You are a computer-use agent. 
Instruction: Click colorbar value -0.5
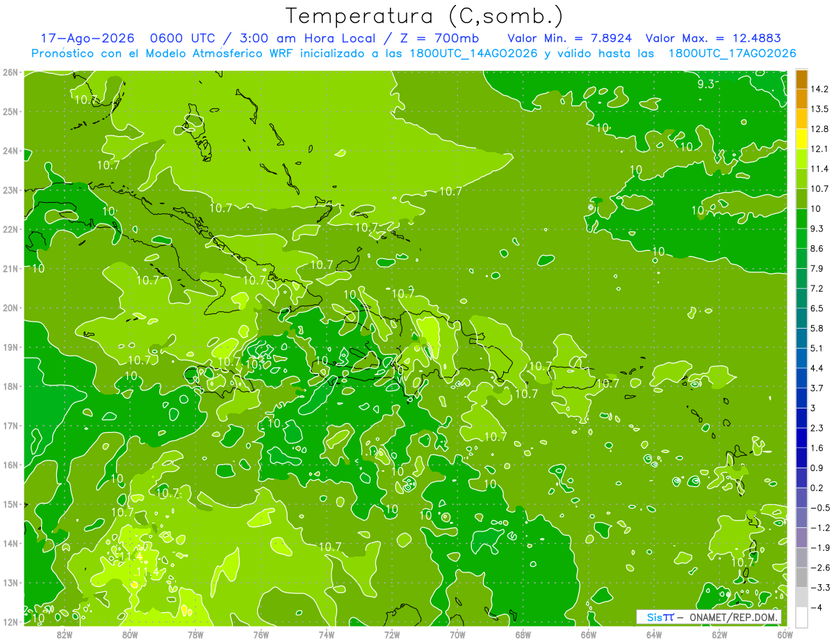coord(820,508)
